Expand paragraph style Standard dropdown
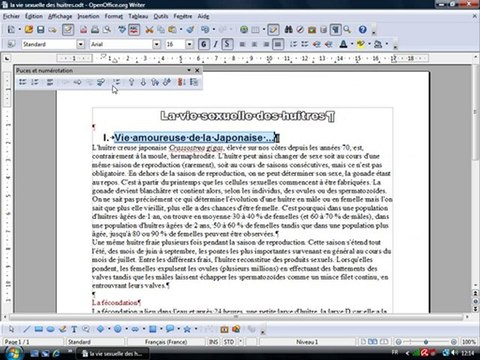The image size is (480, 360). point(81,44)
